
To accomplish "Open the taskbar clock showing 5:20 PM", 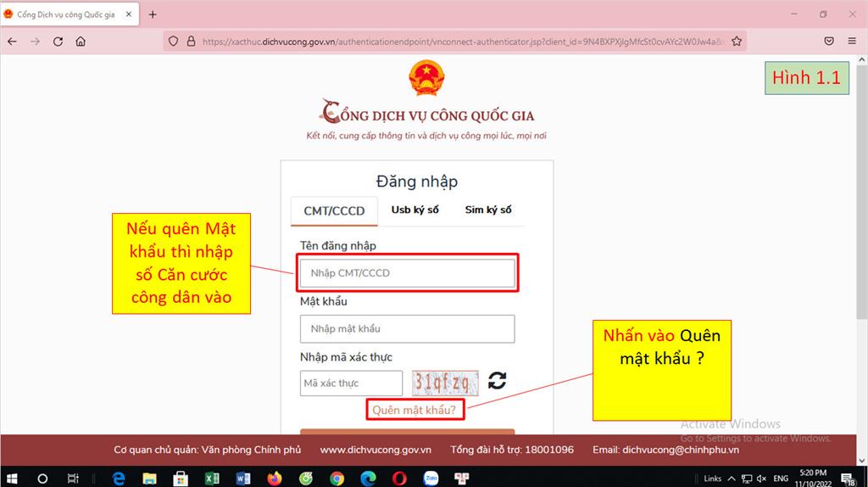I will click(813, 479).
